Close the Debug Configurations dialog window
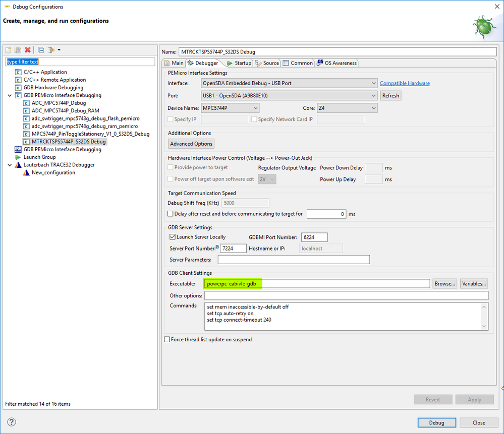The width and height of the screenshot is (504, 434). point(496,7)
